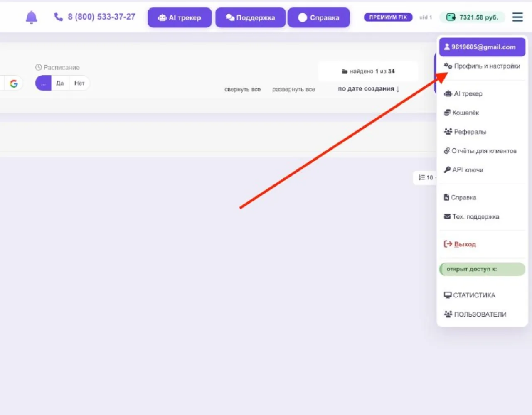Open Рефералы from the user menu
This screenshot has width=532, height=415.
[482, 132]
